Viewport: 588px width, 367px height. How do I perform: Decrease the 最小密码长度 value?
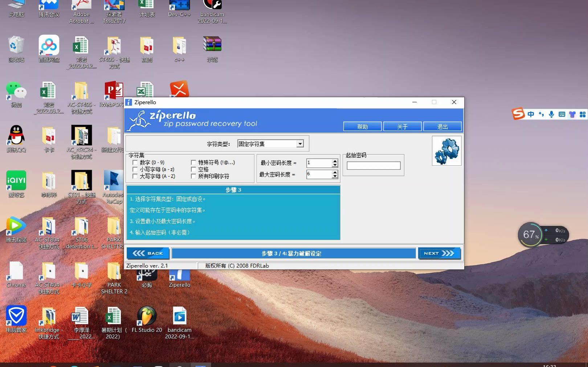335,165
